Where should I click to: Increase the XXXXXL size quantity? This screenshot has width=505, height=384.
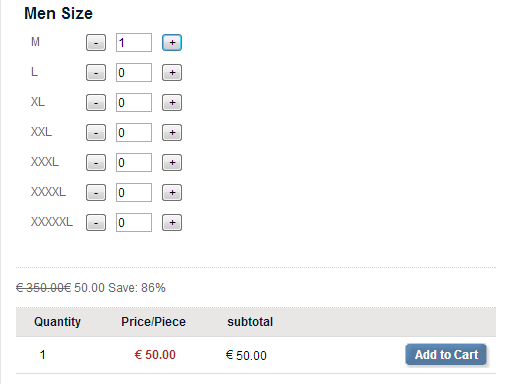(x=172, y=223)
